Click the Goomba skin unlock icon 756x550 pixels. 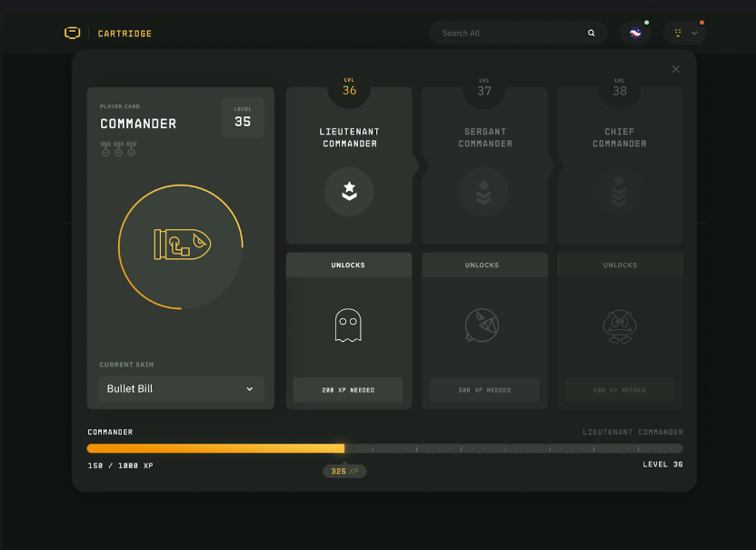tap(620, 325)
